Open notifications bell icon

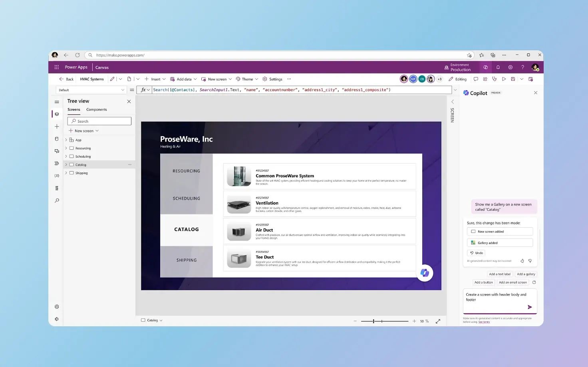point(498,67)
